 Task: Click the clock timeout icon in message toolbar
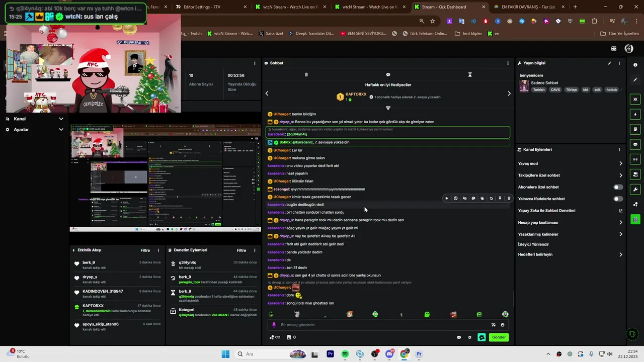pos(456,199)
